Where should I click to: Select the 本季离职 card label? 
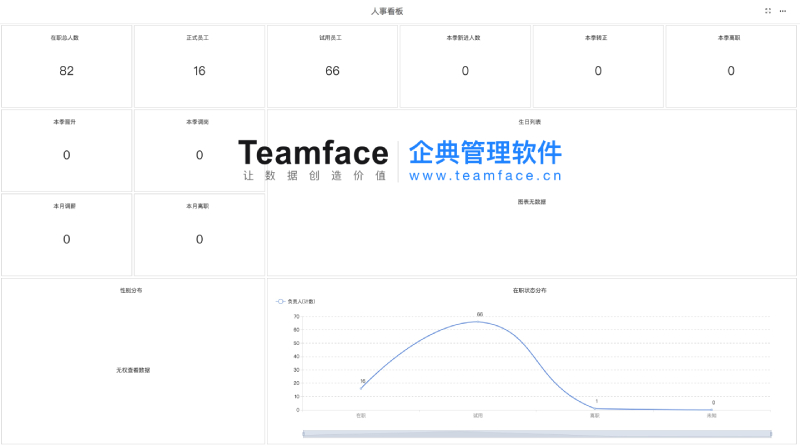729,38
